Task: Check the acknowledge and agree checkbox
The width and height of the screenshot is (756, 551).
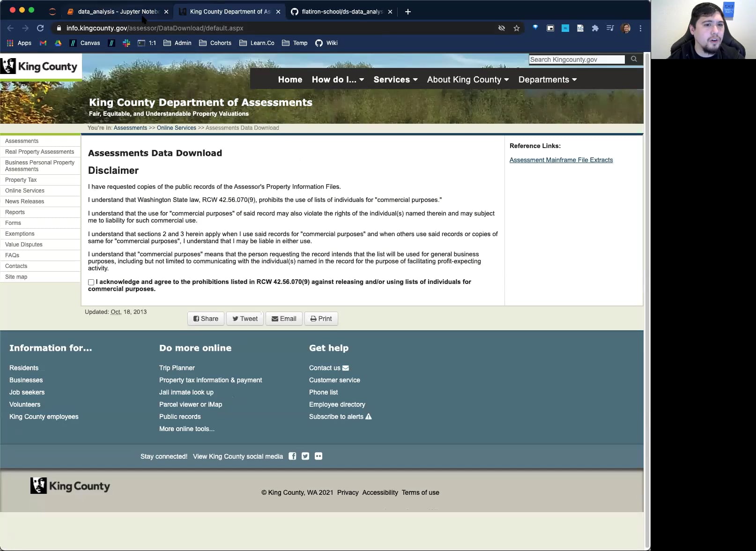Action: tap(91, 282)
